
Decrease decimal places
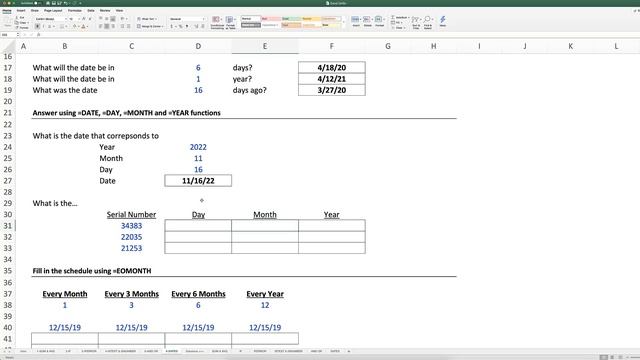tap(202, 26)
